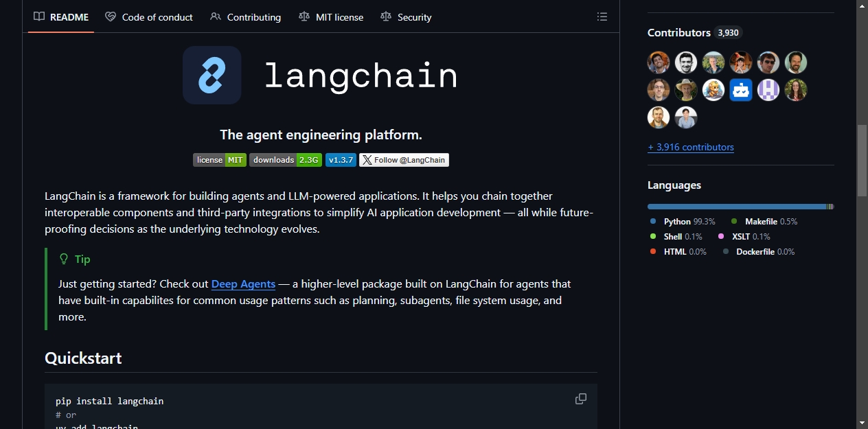Open the glasses-wearing contributor avatar by brick wall
This screenshot has width=868, height=429.
[659, 90]
